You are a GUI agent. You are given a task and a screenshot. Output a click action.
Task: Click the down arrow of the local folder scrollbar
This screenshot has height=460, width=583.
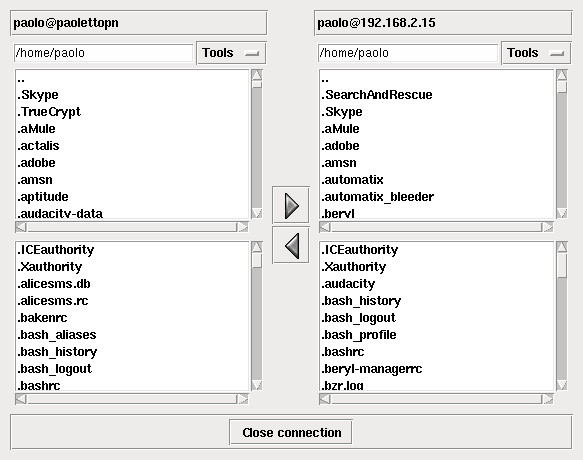[x=257, y=213]
